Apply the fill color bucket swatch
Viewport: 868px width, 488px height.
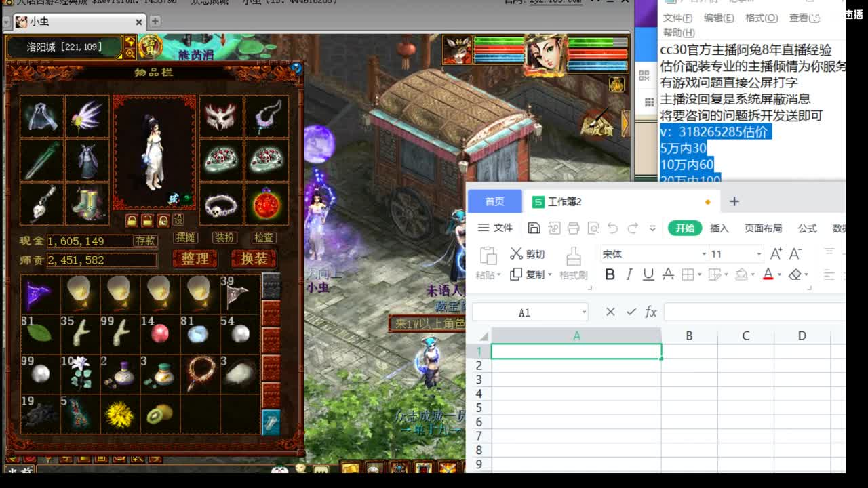coord(741,274)
